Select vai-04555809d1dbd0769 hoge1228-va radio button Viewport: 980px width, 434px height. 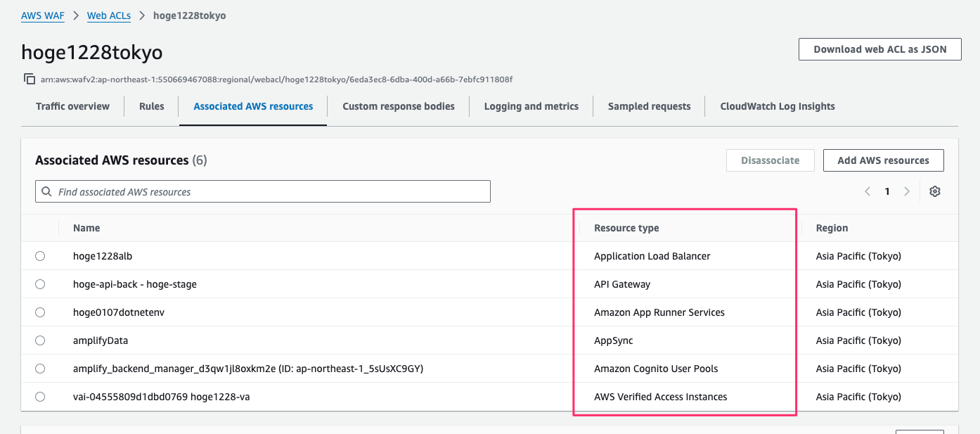tap(40, 397)
